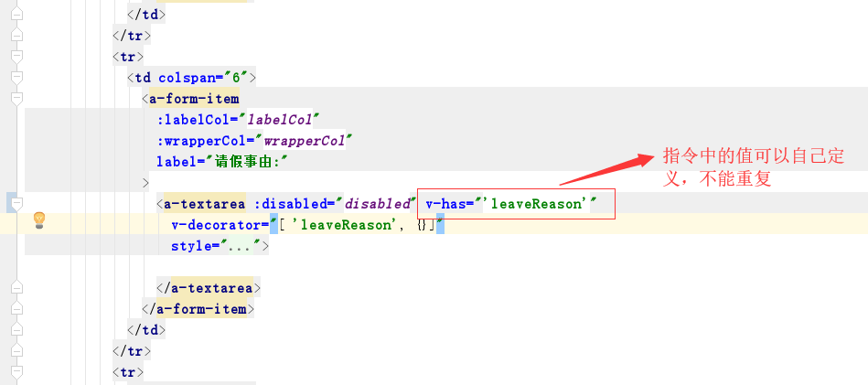Click the a-textarea opening tag name
Image resolution: width=868 pixels, height=385 pixels.
[x=204, y=204]
